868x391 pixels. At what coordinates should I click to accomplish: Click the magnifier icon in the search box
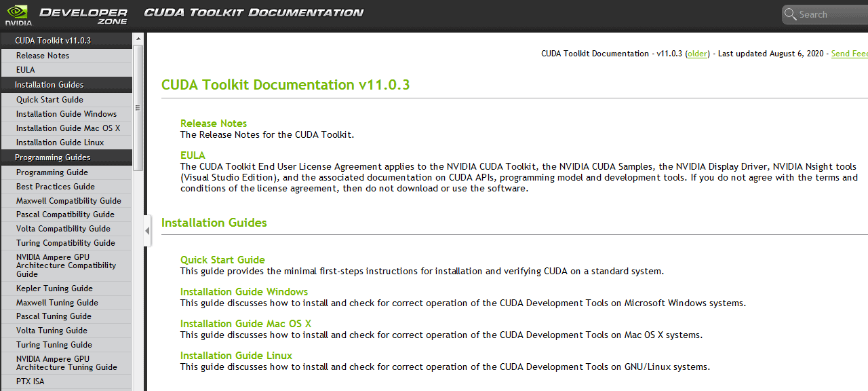click(790, 14)
